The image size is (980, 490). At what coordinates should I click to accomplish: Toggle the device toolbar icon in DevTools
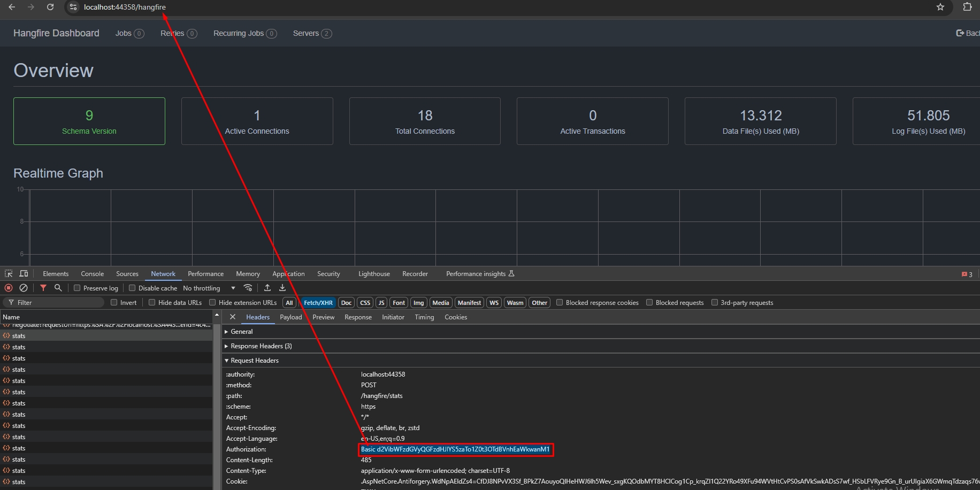click(x=24, y=273)
